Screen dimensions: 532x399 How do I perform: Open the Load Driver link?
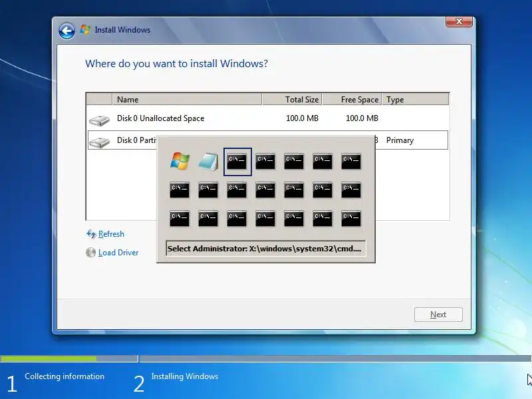118,253
